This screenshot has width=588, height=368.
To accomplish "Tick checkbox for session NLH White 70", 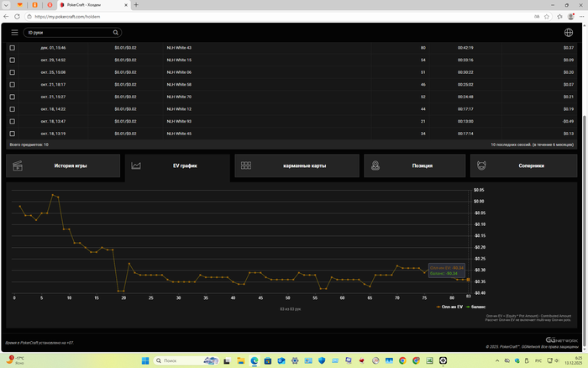I will [13, 97].
